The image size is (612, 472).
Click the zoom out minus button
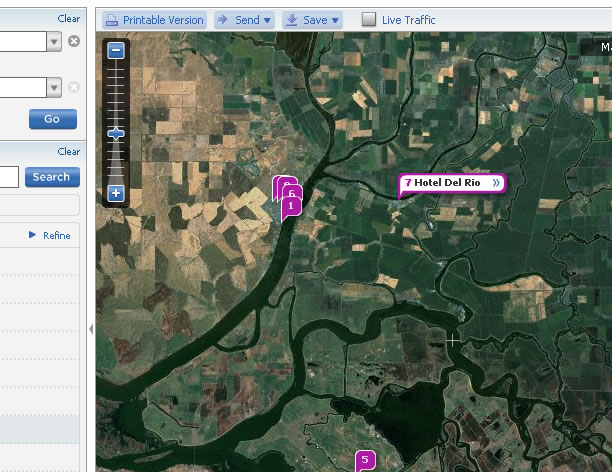[x=116, y=50]
